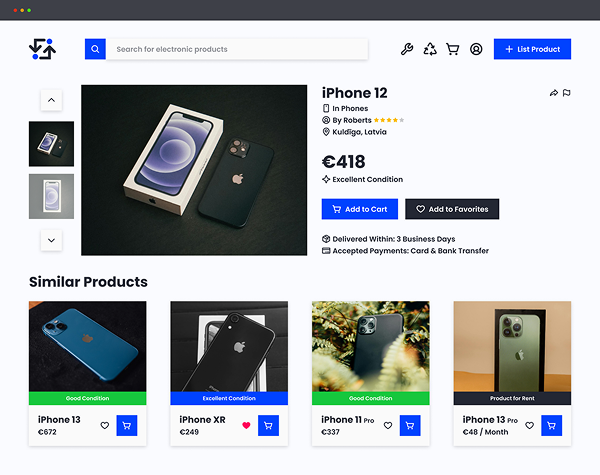600x475 pixels.
Task: Open the user account profile icon
Action: click(476, 49)
